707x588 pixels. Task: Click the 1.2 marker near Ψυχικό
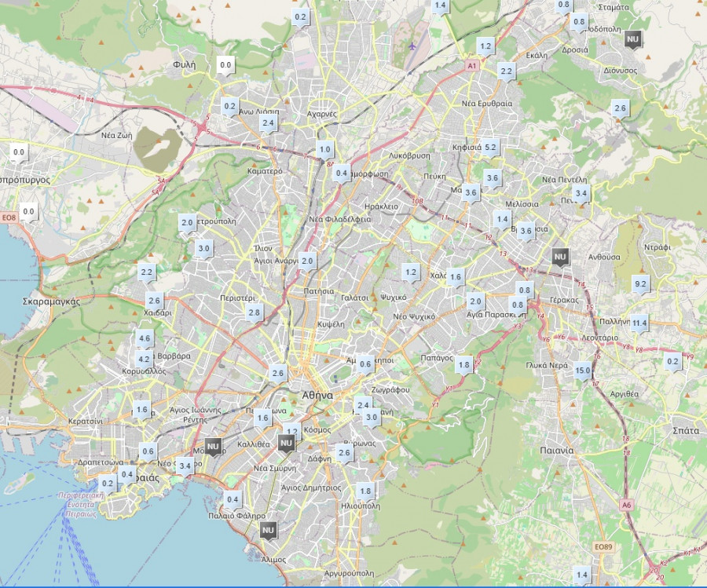[410, 272]
